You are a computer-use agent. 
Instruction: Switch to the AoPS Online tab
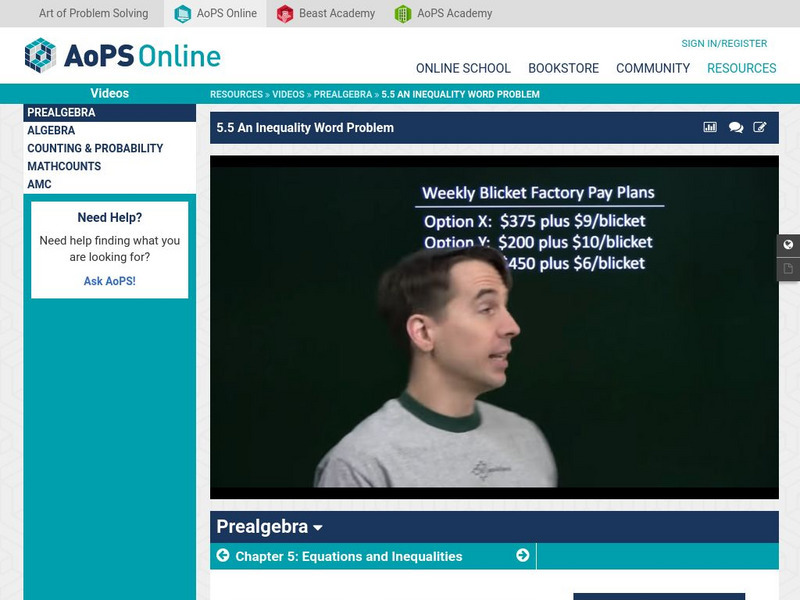coord(215,13)
